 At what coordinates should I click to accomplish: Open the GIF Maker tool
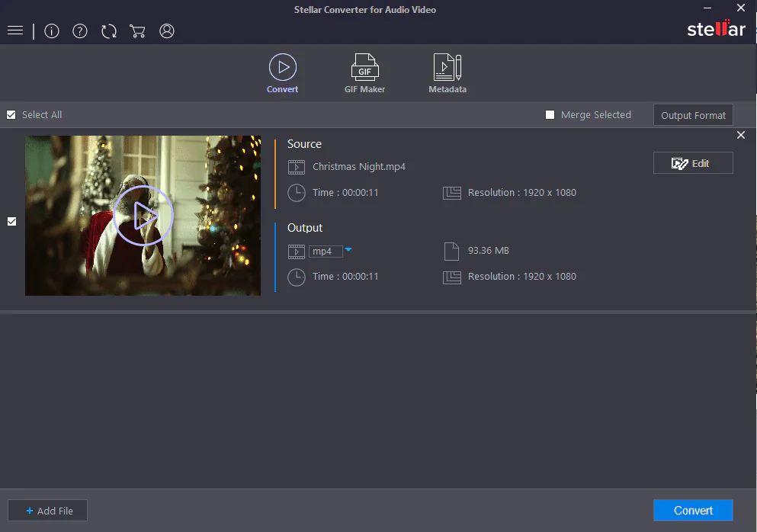[x=364, y=74]
